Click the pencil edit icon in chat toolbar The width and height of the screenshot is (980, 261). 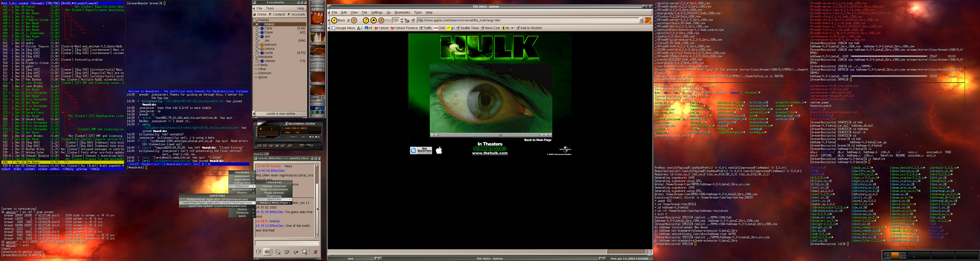tap(259, 252)
